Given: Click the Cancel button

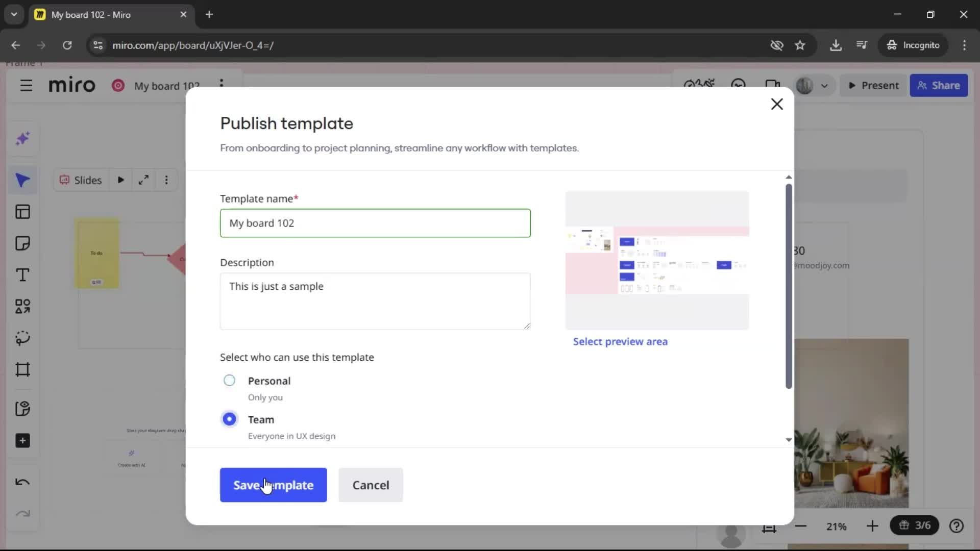Looking at the screenshot, I should click(371, 485).
